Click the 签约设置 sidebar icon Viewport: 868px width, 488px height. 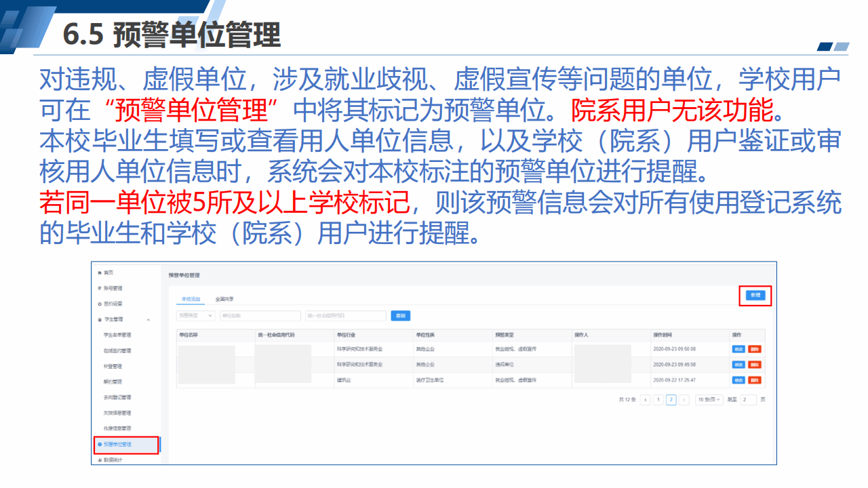100,304
